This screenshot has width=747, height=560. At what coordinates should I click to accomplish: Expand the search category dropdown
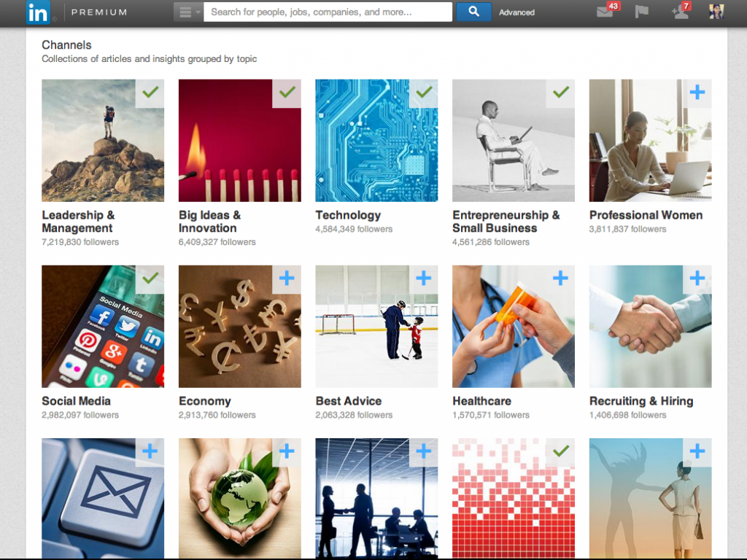coord(189,12)
